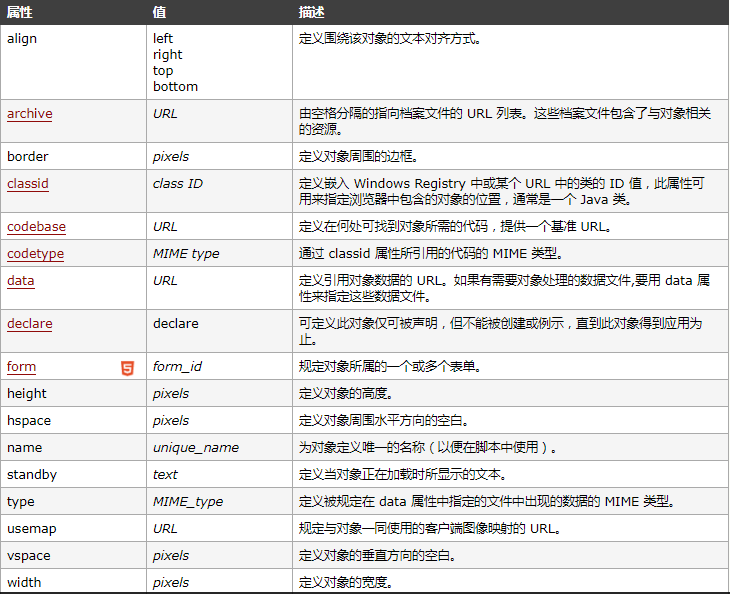Click the pixels value in vspace row

tap(171, 556)
